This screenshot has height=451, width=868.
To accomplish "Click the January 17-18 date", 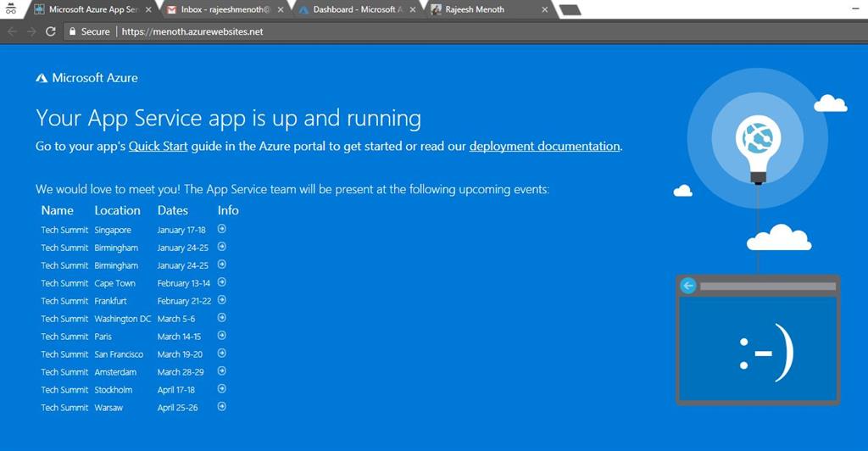I will tap(181, 230).
